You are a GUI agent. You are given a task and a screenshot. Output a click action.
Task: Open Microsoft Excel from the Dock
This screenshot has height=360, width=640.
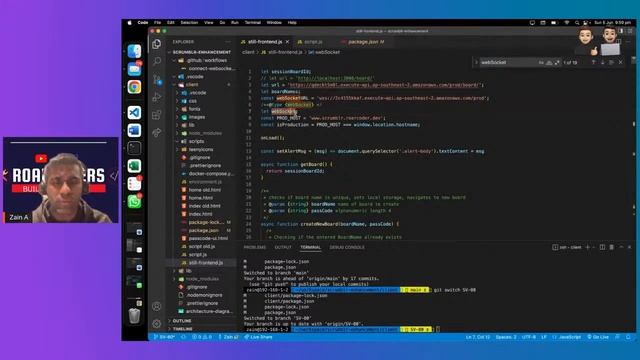coord(134,166)
